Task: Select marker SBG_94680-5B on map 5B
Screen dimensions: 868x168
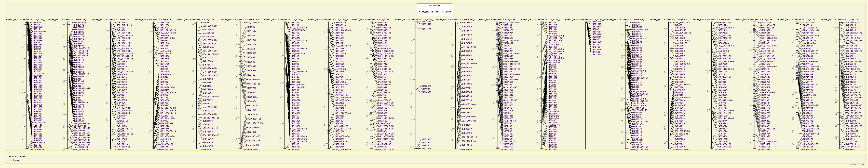Action: coord(682,23)
